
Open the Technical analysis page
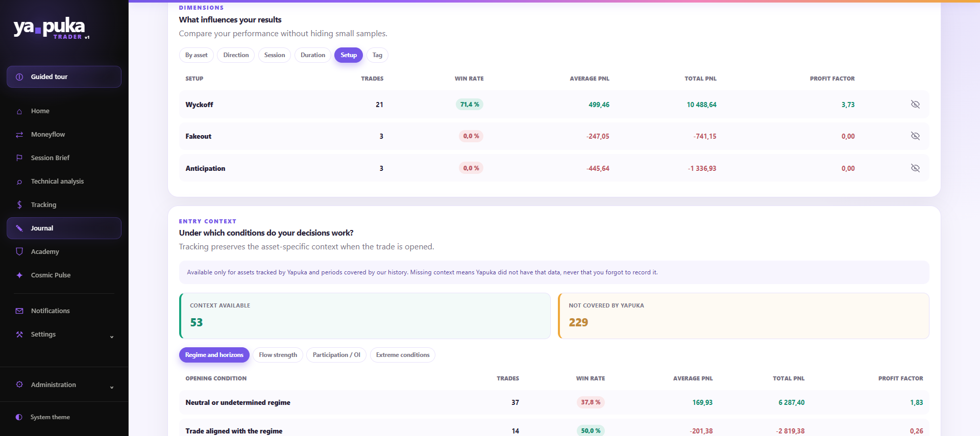click(x=64, y=182)
